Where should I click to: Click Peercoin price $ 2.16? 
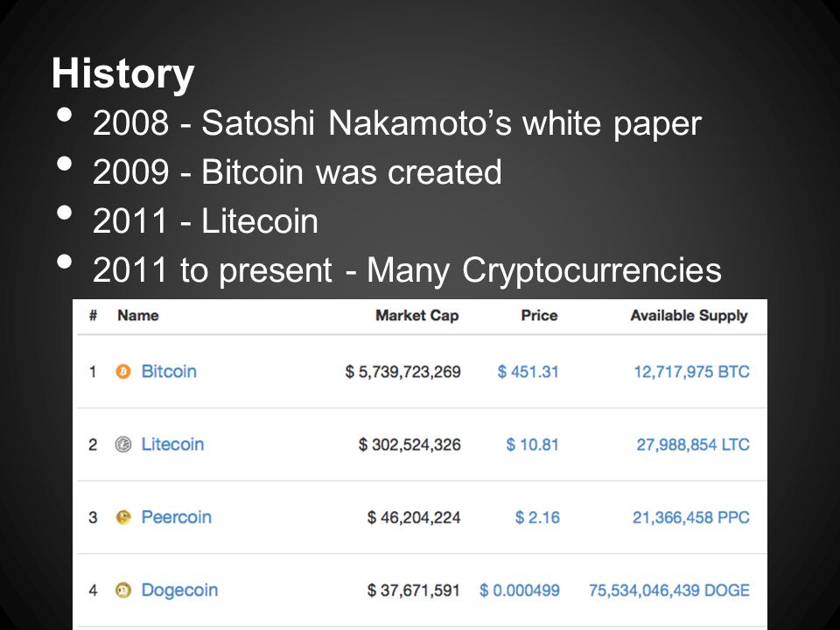pos(537,517)
